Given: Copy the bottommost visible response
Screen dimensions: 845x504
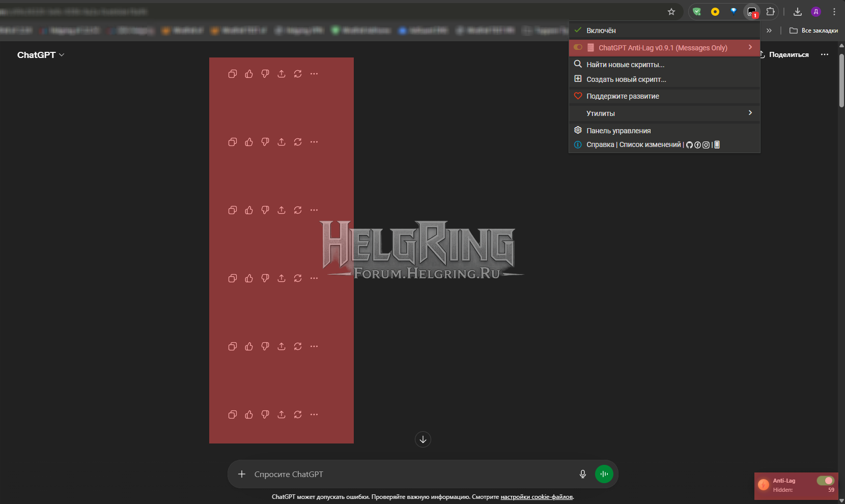Looking at the screenshot, I should 233,414.
